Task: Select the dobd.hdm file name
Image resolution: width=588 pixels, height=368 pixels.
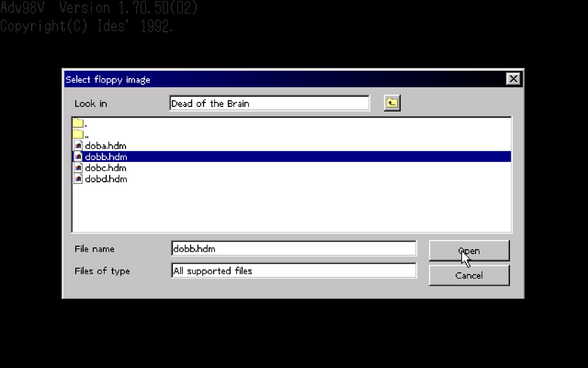Action: point(106,179)
